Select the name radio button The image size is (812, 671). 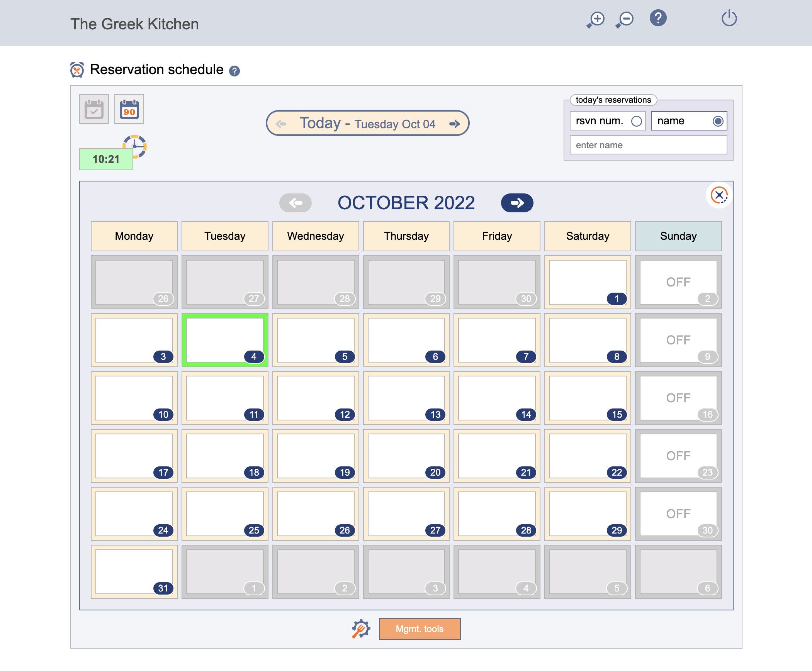pyautogui.click(x=718, y=121)
